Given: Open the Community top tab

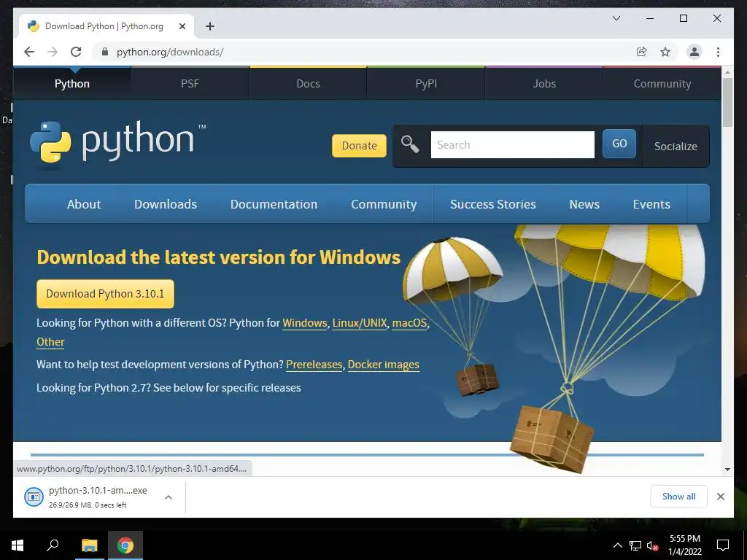Looking at the screenshot, I should (x=662, y=83).
